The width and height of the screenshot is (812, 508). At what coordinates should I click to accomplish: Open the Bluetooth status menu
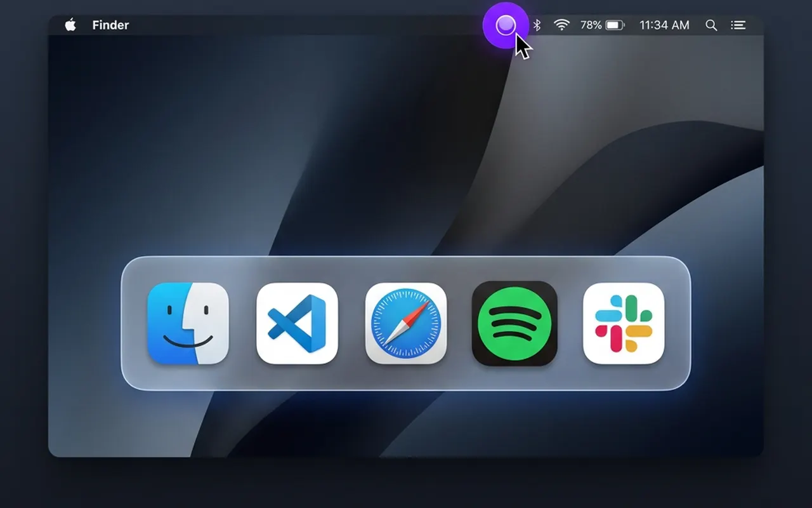pos(537,25)
